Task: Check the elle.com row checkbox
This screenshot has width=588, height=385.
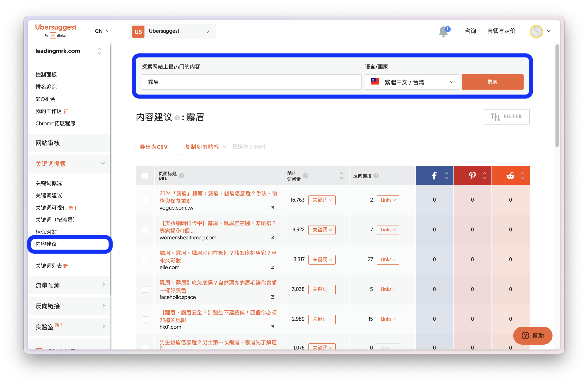Action: click(x=145, y=259)
